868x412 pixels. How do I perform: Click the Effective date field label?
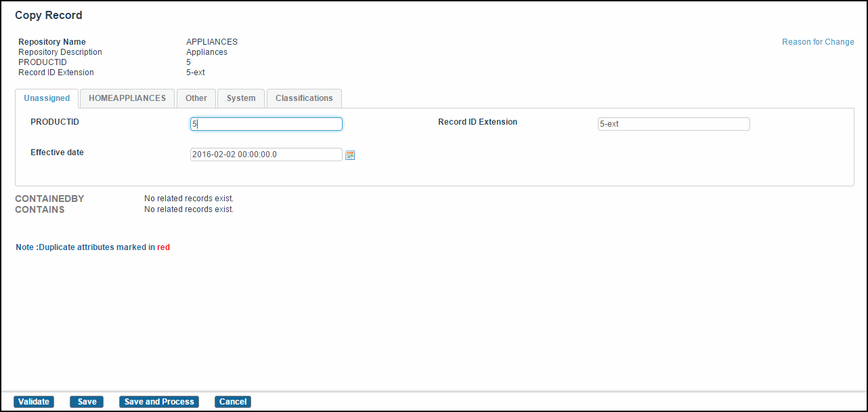[x=58, y=152]
